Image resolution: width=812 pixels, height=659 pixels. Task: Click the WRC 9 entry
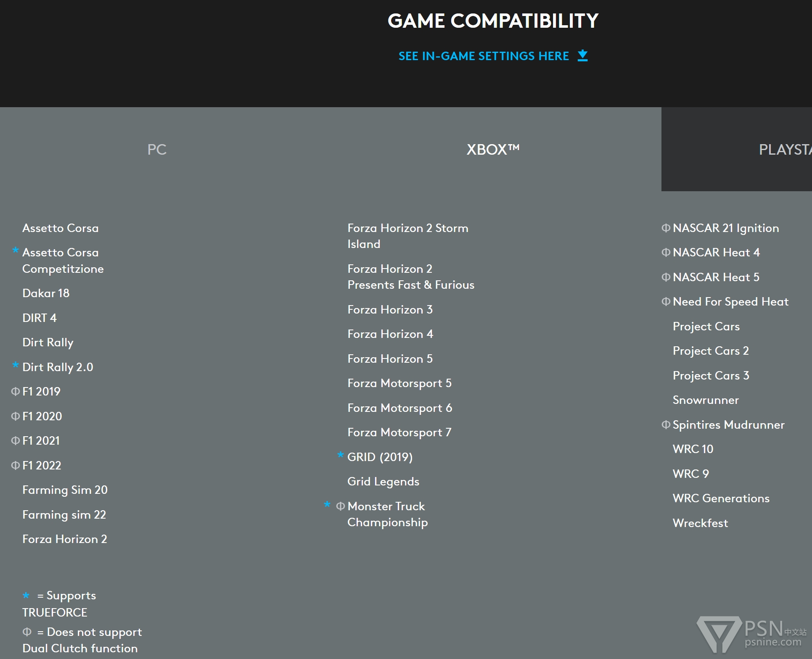[x=691, y=474]
